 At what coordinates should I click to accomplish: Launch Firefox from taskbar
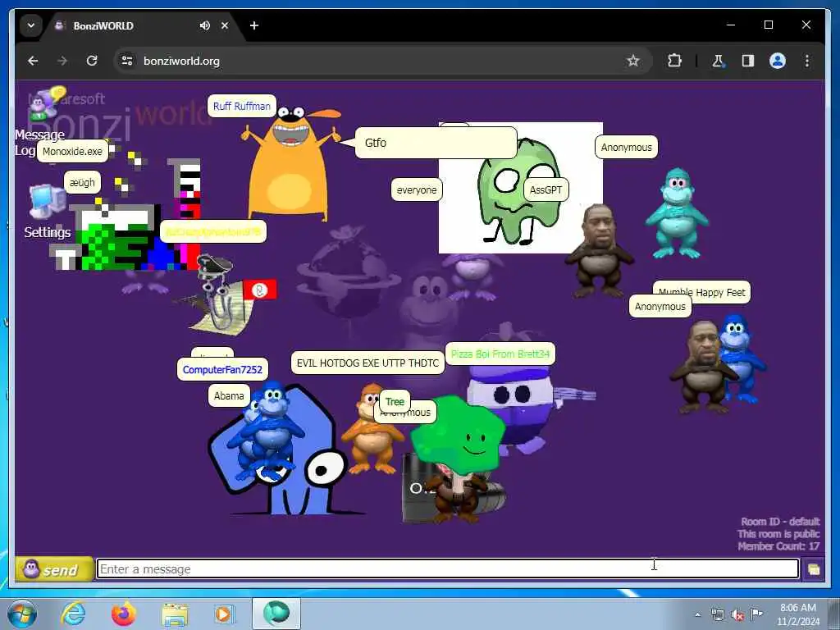(x=124, y=614)
